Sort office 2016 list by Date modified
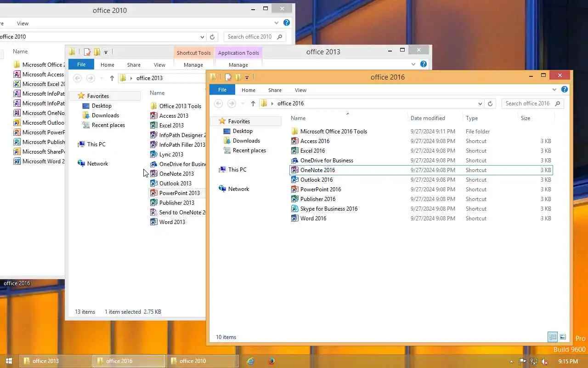This screenshot has height=368, width=588. [x=435, y=118]
